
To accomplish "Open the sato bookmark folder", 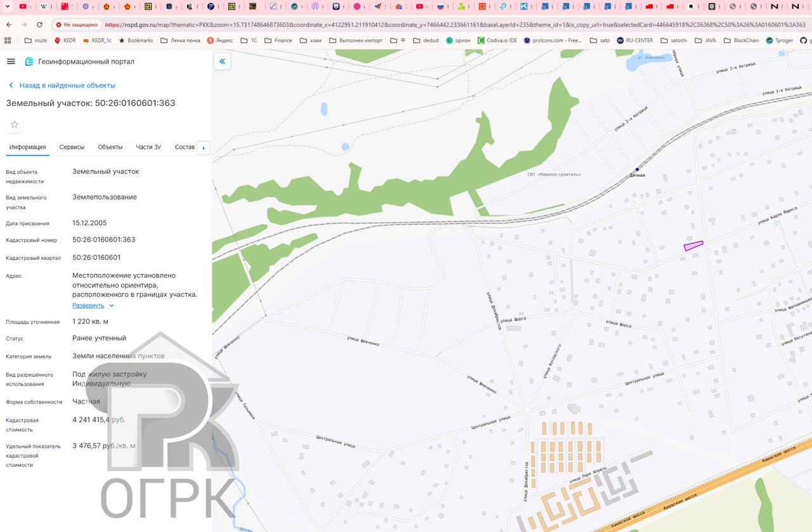I will click(x=599, y=40).
